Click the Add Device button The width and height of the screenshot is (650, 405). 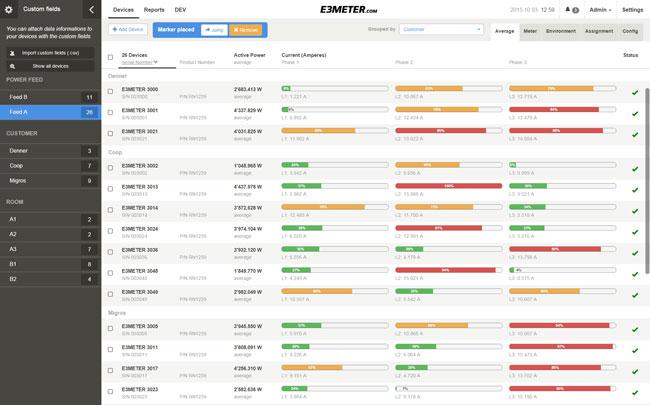[x=128, y=29]
